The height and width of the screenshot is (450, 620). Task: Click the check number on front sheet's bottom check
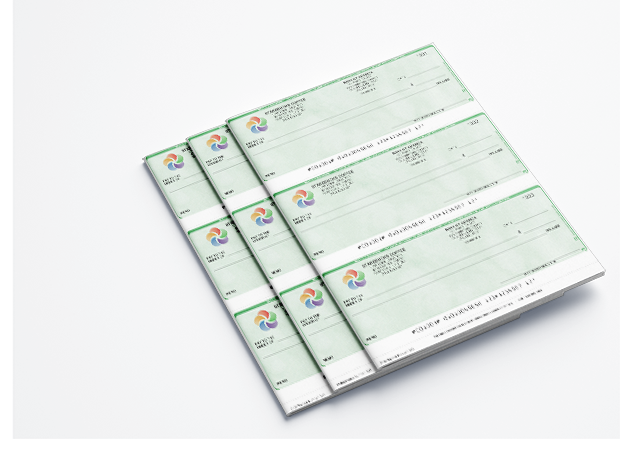point(529,196)
